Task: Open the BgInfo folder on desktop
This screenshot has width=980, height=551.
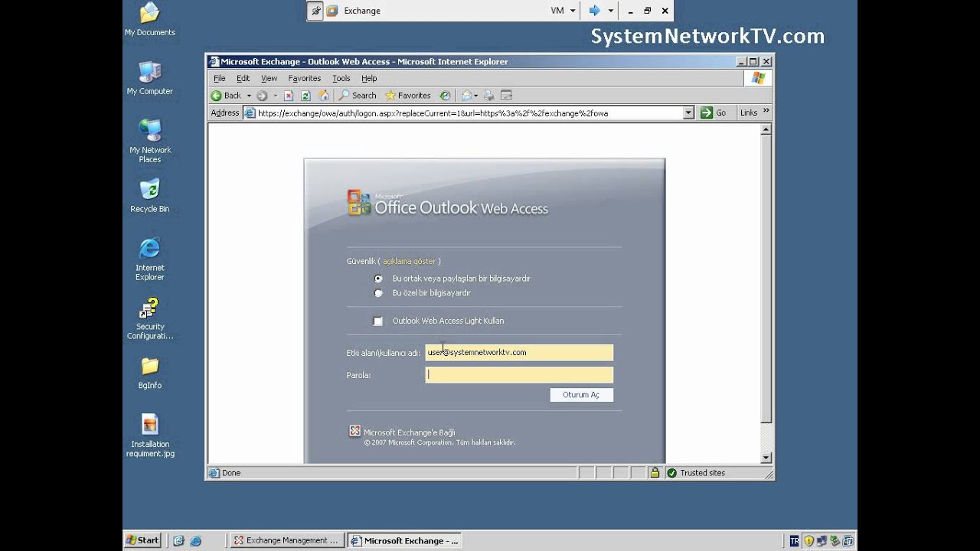Action: (x=150, y=373)
